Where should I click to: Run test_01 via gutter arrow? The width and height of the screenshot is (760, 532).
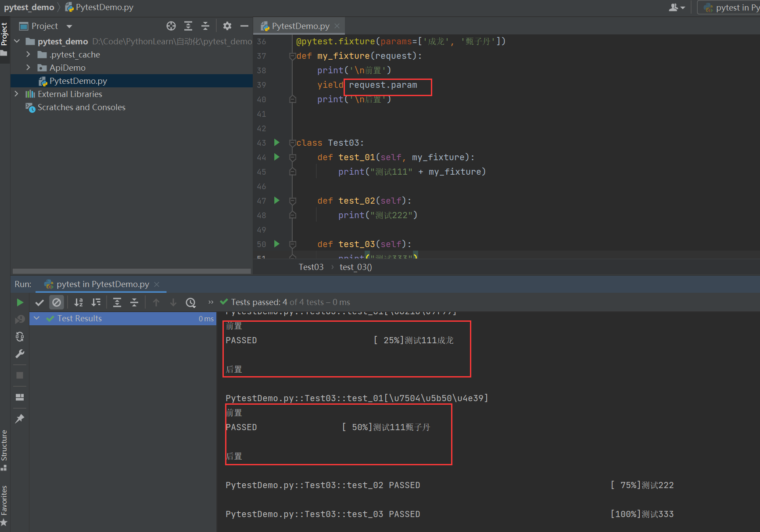click(276, 157)
